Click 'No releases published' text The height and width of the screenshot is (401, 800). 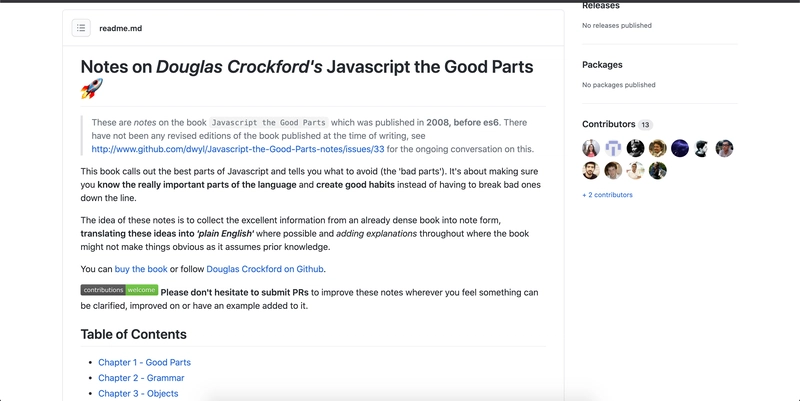click(x=617, y=25)
